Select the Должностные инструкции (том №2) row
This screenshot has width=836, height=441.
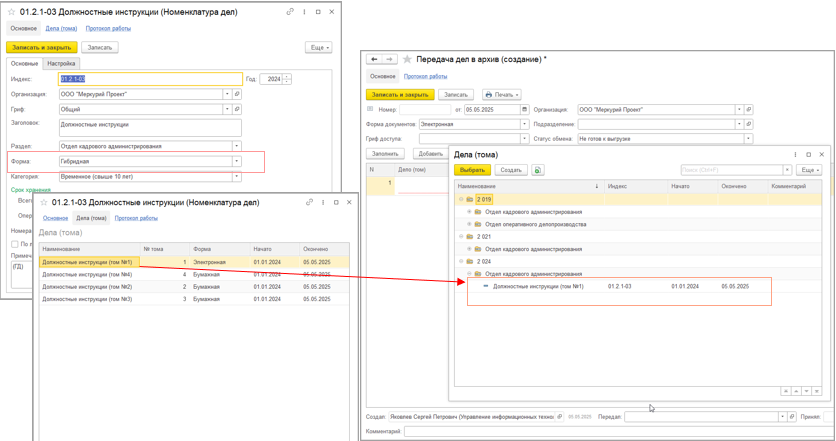coord(87,287)
